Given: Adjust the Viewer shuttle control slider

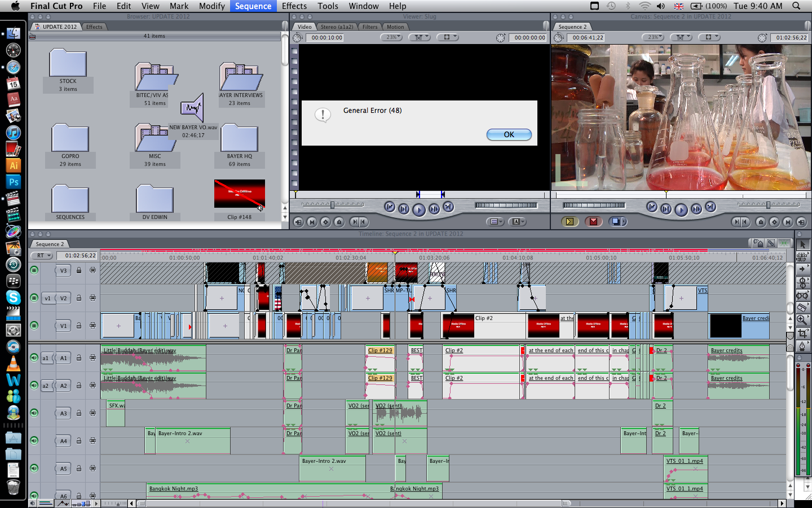Looking at the screenshot, I should [x=333, y=204].
